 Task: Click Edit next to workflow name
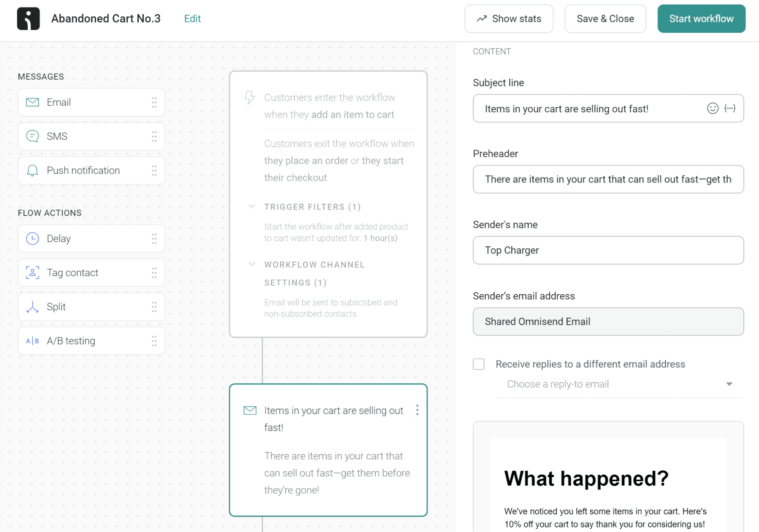pyautogui.click(x=193, y=18)
